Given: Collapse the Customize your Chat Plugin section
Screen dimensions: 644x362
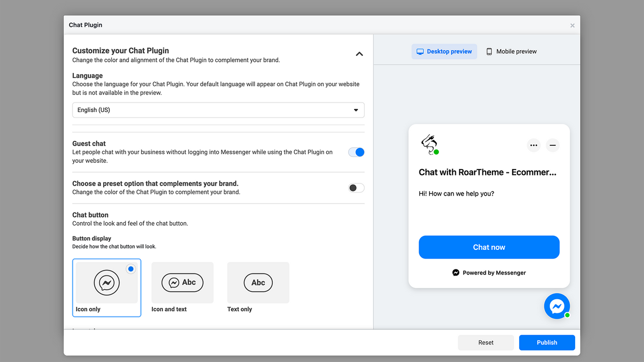Looking at the screenshot, I should click(x=359, y=53).
